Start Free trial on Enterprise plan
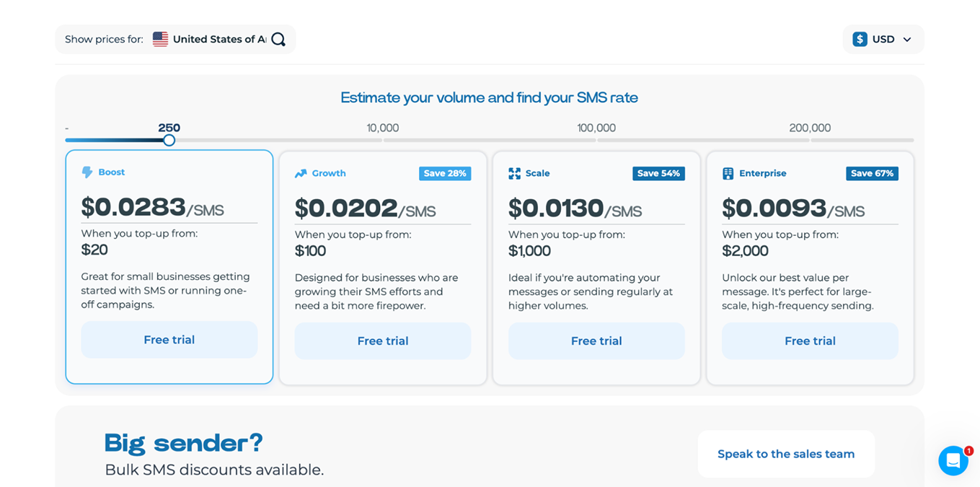 (810, 341)
